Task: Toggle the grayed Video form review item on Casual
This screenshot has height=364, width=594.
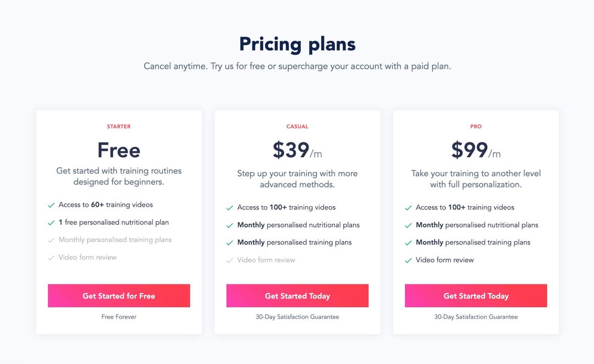Action: (x=229, y=260)
